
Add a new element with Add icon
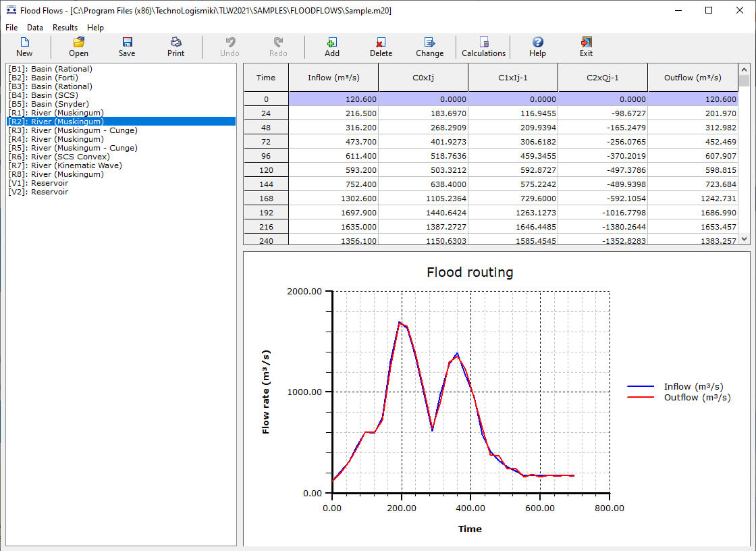[x=332, y=47]
